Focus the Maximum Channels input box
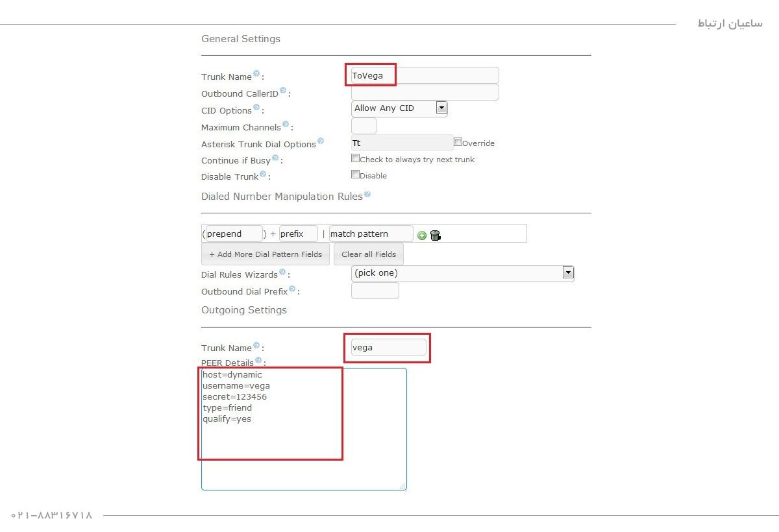This screenshot has height=532, width=779. (364, 126)
